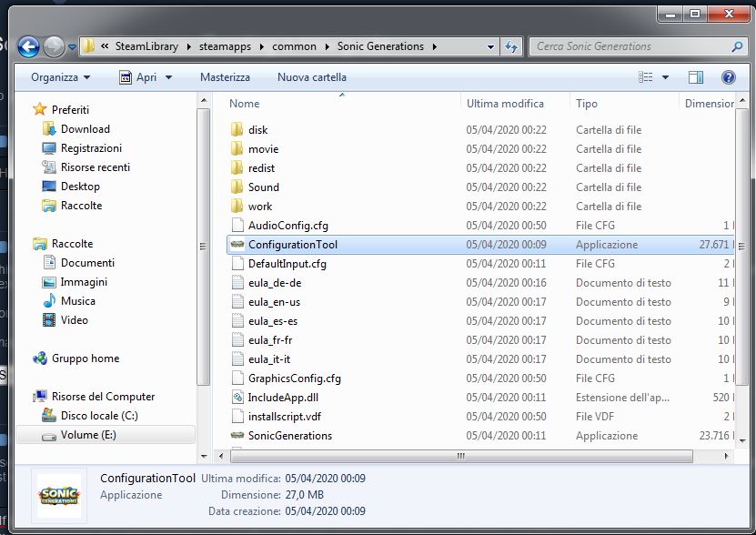
Task: Click the Nuova cartella button
Action: [311, 77]
